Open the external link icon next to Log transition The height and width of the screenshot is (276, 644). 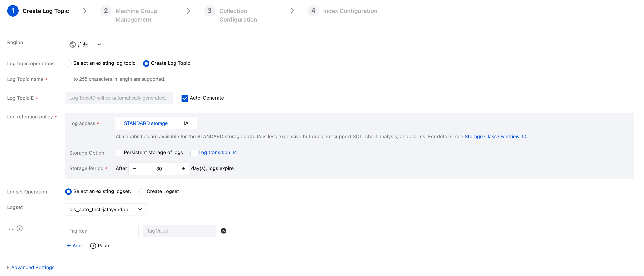[x=235, y=153]
